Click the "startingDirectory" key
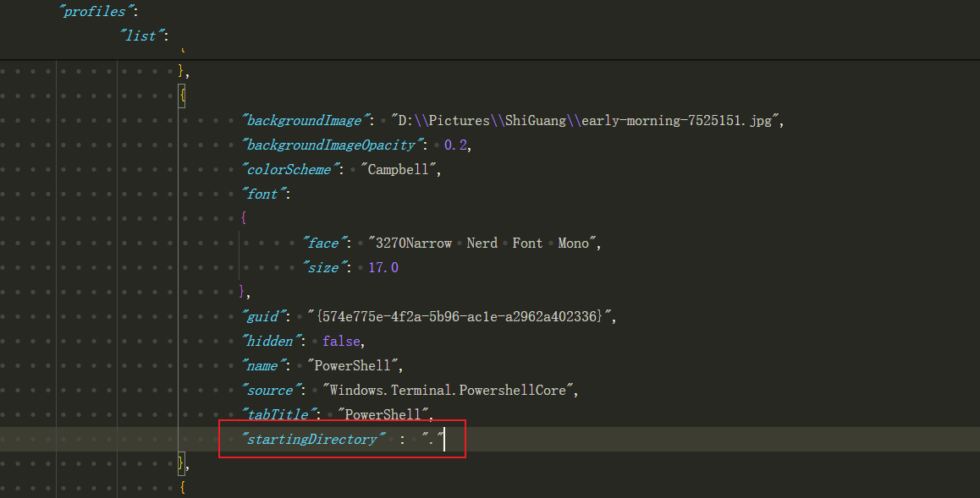 tap(313, 439)
